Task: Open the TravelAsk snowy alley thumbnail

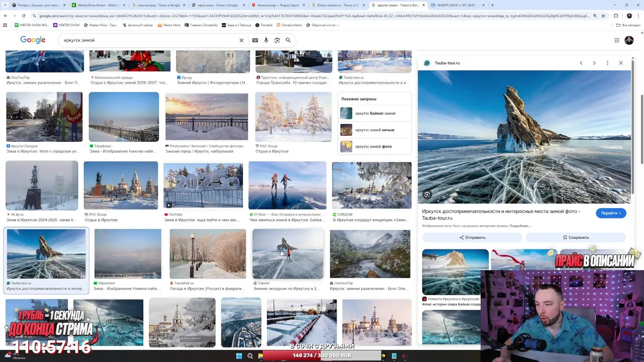Action: 208,254
